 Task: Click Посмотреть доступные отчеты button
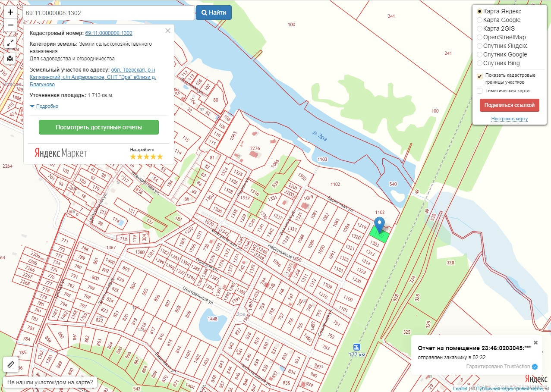99,127
